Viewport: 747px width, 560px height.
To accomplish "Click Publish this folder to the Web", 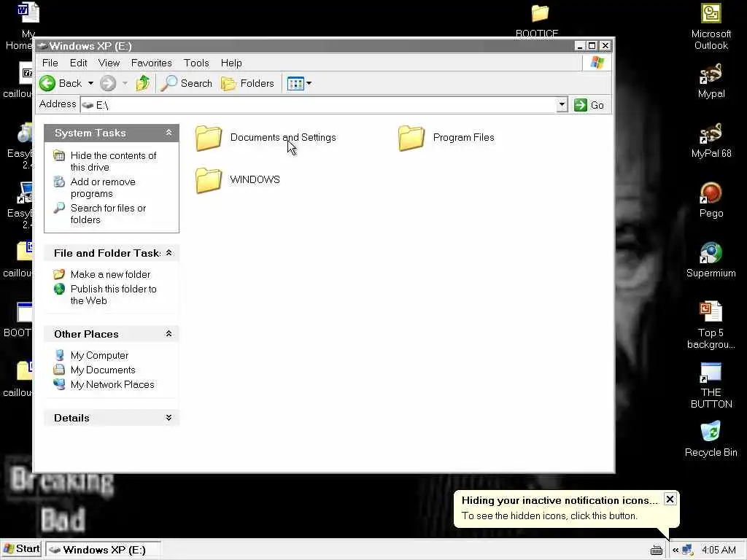I will (113, 295).
